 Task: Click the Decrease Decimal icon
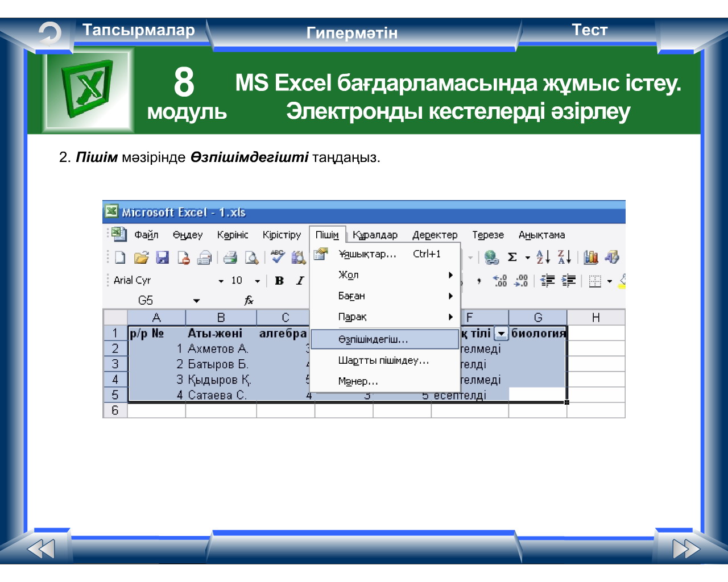click(x=521, y=281)
